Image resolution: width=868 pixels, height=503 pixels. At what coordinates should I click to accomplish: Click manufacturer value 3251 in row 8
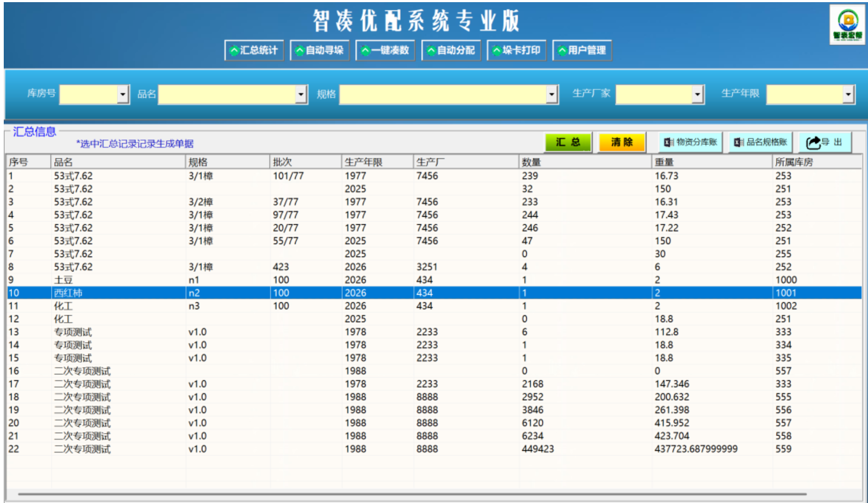[427, 267]
